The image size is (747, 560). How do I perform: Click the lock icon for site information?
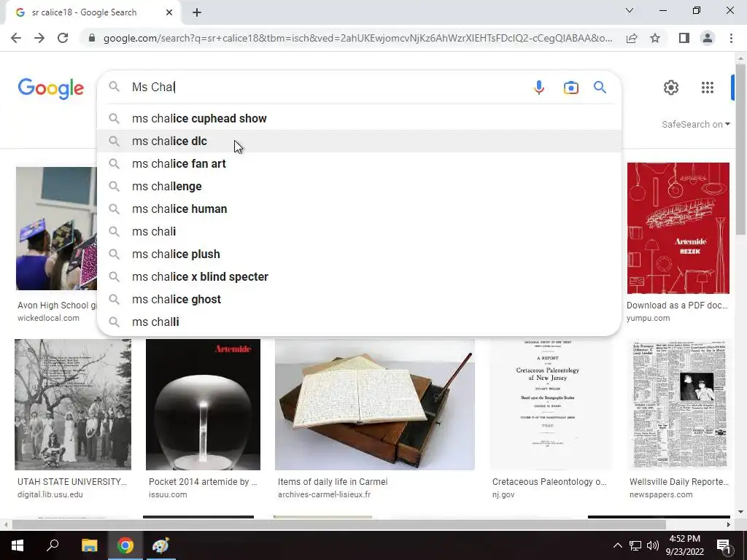(92, 38)
